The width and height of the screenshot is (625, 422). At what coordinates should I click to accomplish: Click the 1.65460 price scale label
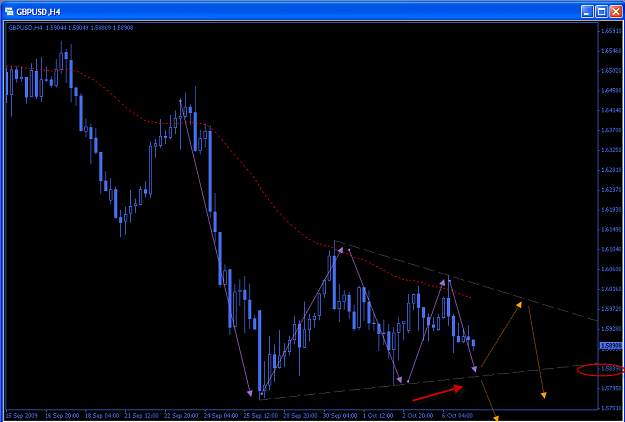click(x=613, y=51)
